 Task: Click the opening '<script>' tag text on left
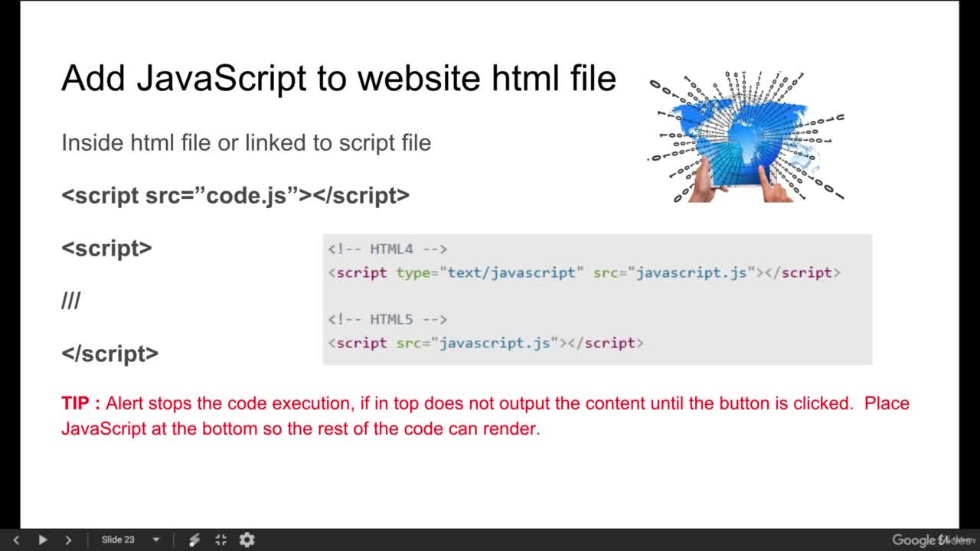coord(106,248)
